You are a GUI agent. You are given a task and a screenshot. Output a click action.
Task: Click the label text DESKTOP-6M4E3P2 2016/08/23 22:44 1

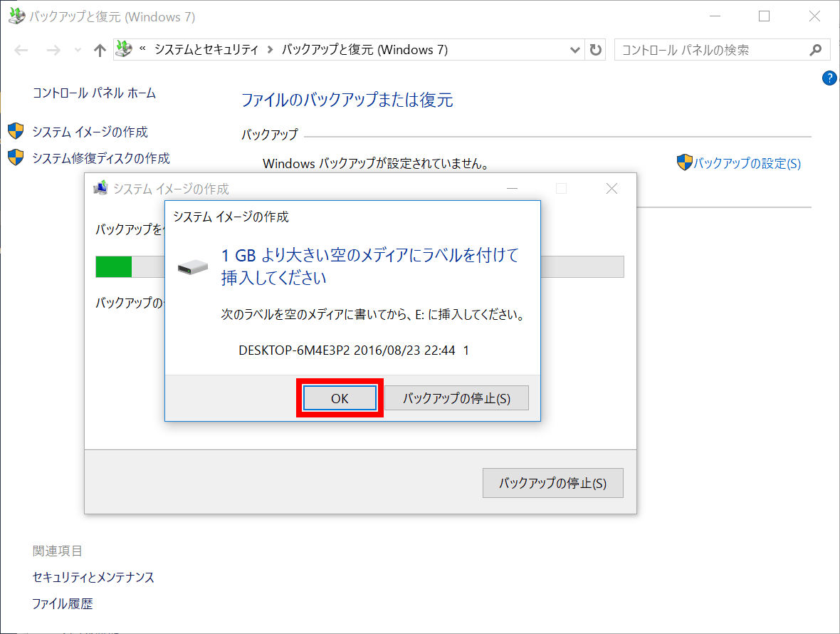354,350
